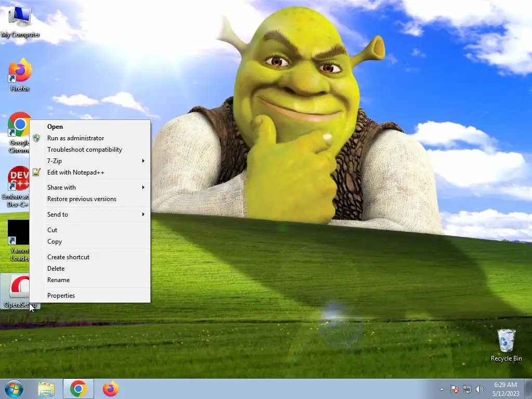Image resolution: width=532 pixels, height=399 pixels.
Task: Expand the Share with submenu
Action: [x=90, y=187]
